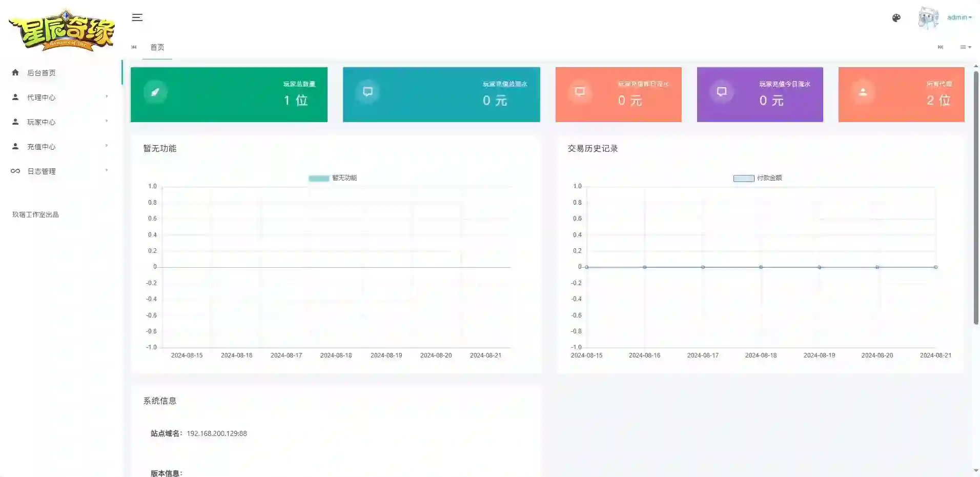Click the 星辰奇缘 logo
The width and height of the screenshot is (980, 477).
click(61, 29)
